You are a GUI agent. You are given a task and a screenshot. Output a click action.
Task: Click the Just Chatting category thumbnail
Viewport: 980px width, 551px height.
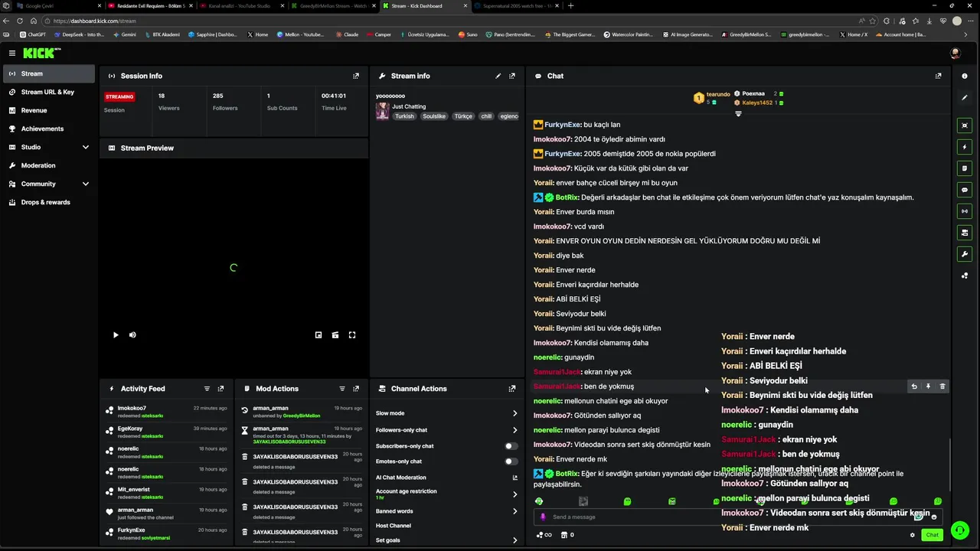click(x=382, y=111)
